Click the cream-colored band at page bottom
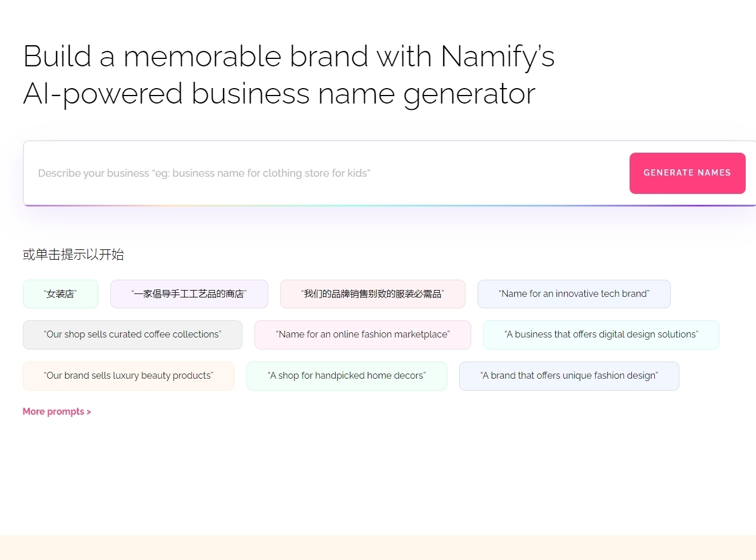 [377, 548]
